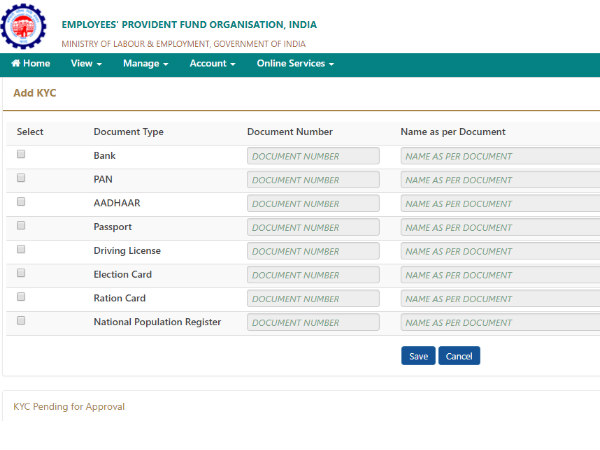
Task: Tick the Bank document checkbox
Action: [21, 155]
